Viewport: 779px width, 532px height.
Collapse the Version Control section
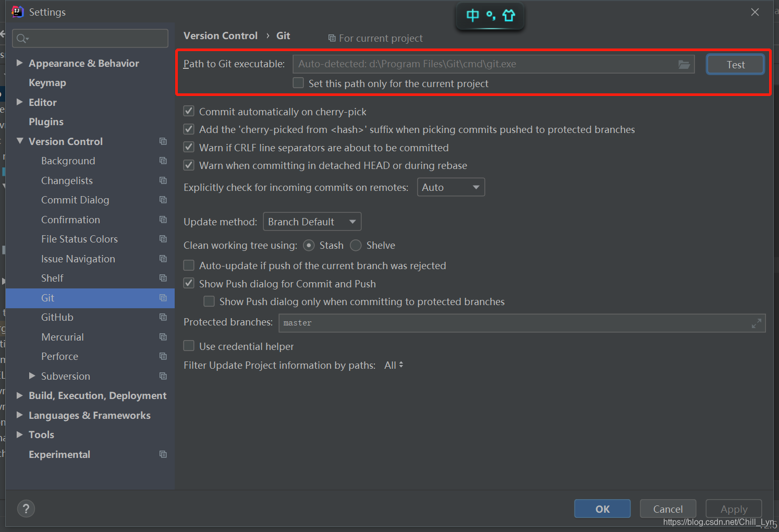click(20, 141)
